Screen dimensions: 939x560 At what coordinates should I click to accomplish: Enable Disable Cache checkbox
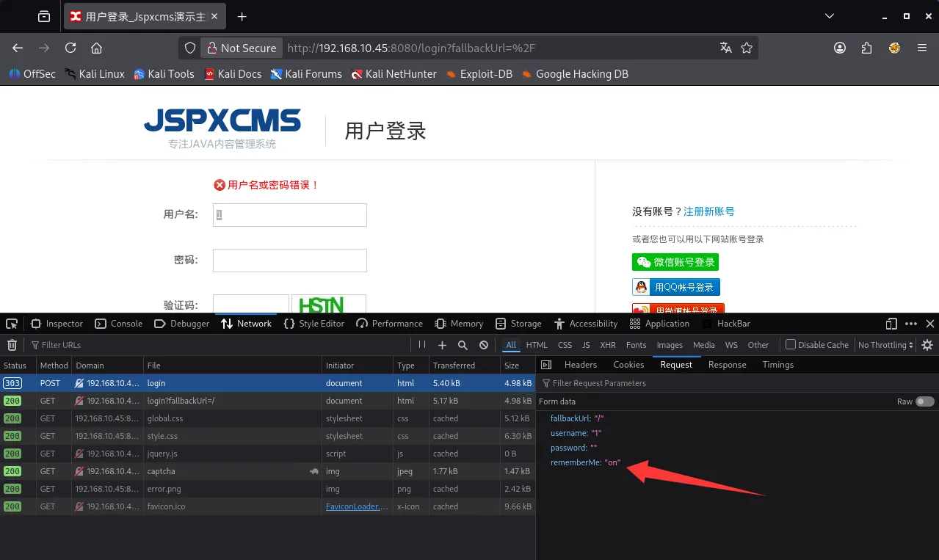coord(791,345)
